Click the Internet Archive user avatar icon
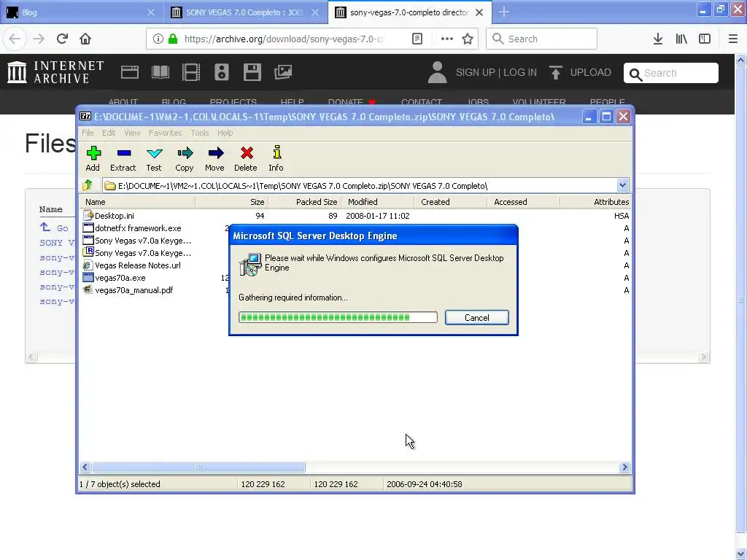 (x=438, y=72)
